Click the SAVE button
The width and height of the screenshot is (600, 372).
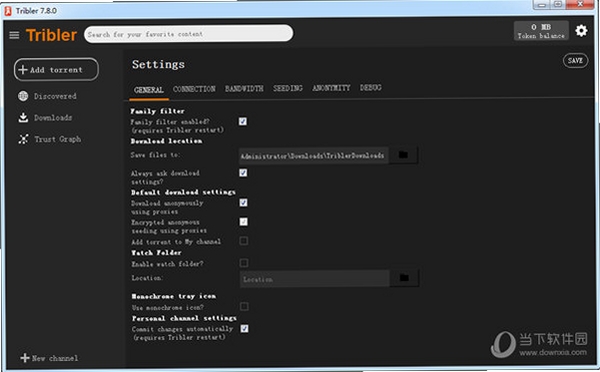(575, 60)
